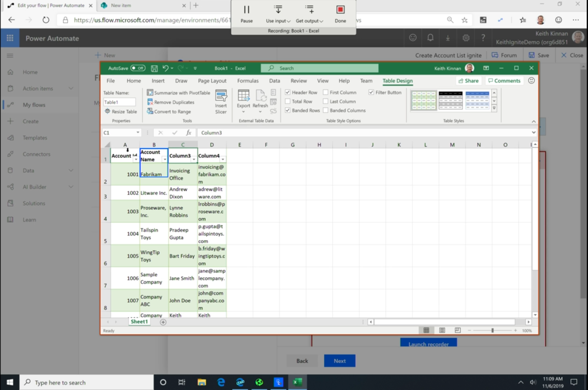588x390 pixels.
Task: Select the Sheet1 worksheet tab
Action: click(139, 322)
